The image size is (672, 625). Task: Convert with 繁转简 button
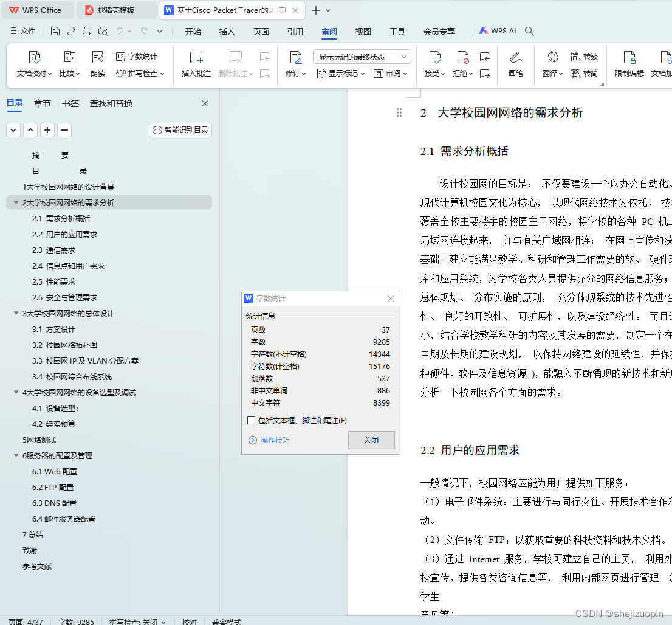click(x=584, y=74)
